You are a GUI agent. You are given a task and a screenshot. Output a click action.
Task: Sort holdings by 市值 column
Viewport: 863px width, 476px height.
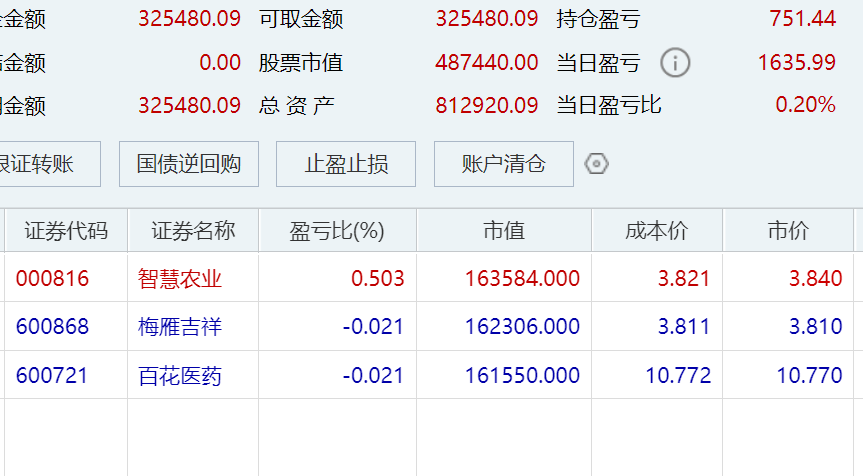(x=504, y=231)
